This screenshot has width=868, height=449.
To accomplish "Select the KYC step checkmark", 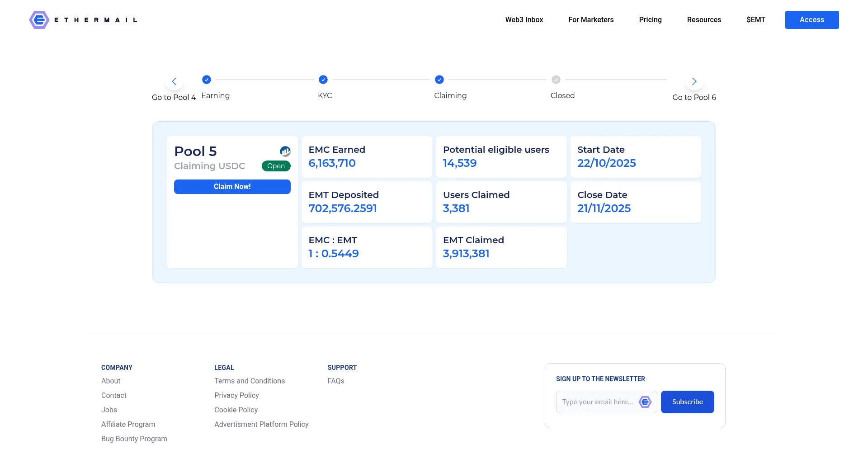I will [x=323, y=80].
